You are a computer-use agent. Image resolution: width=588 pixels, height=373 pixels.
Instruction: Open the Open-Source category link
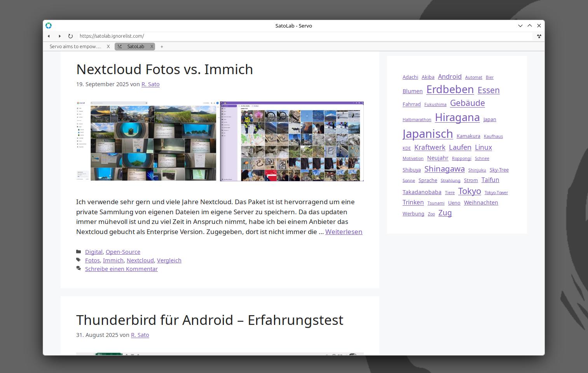[123, 252]
